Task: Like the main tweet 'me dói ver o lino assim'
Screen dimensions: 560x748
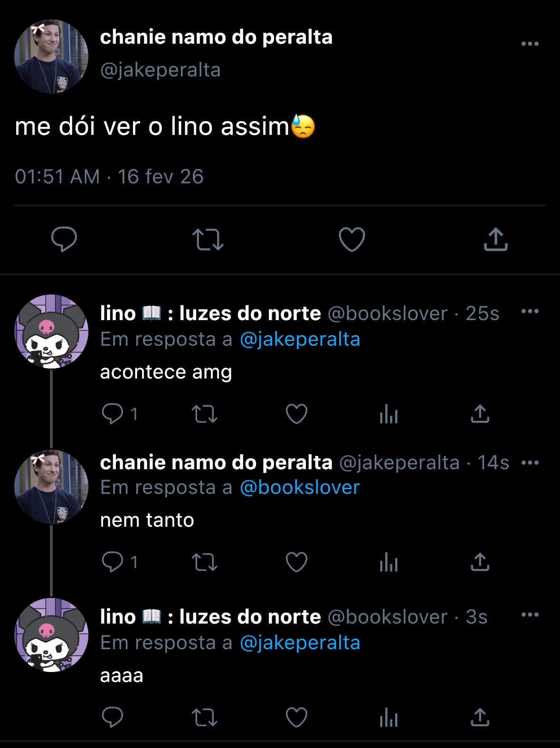Action: coord(352,239)
